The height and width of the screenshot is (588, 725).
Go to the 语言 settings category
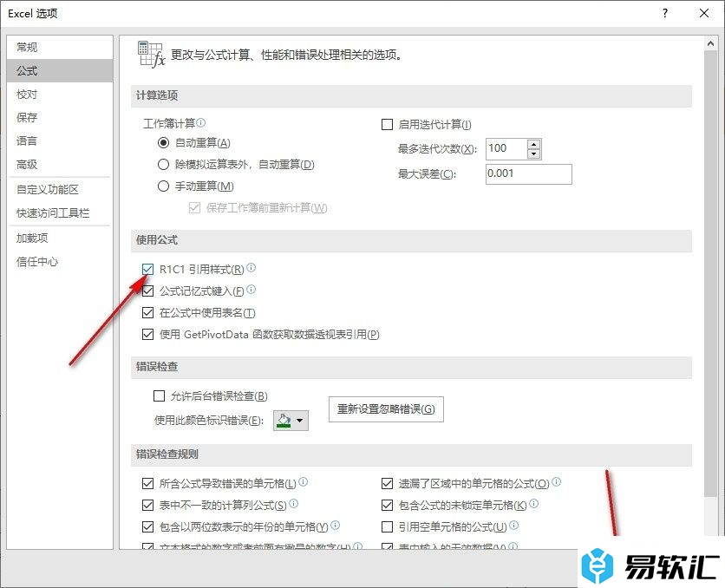click(60, 141)
